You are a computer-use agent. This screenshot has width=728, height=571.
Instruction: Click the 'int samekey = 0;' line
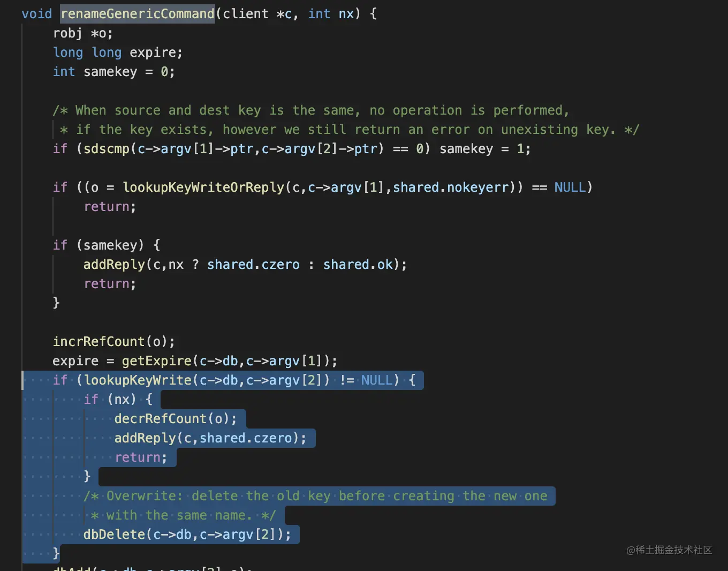coord(114,72)
